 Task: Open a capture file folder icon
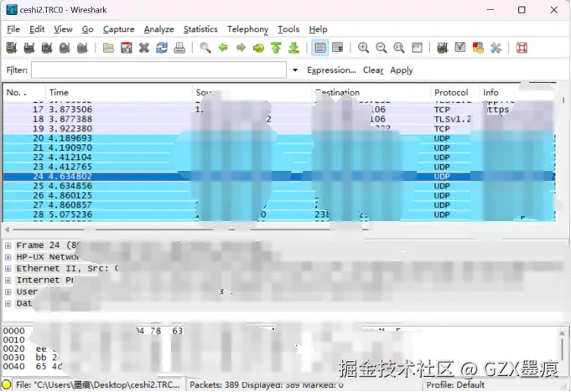[x=108, y=48]
